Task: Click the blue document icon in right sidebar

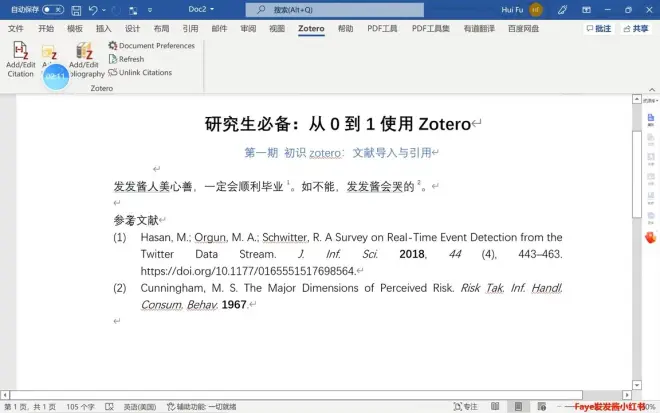Action: (x=651, y=119)
